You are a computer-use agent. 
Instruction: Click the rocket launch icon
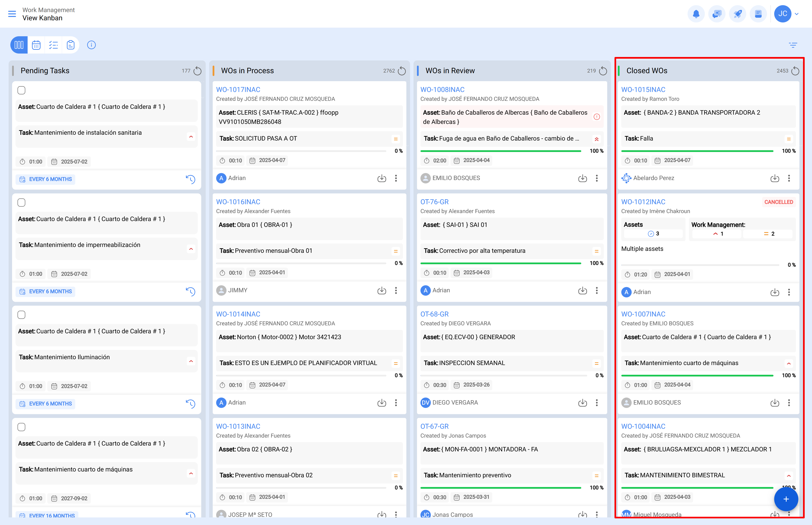[x=737, y=14]
